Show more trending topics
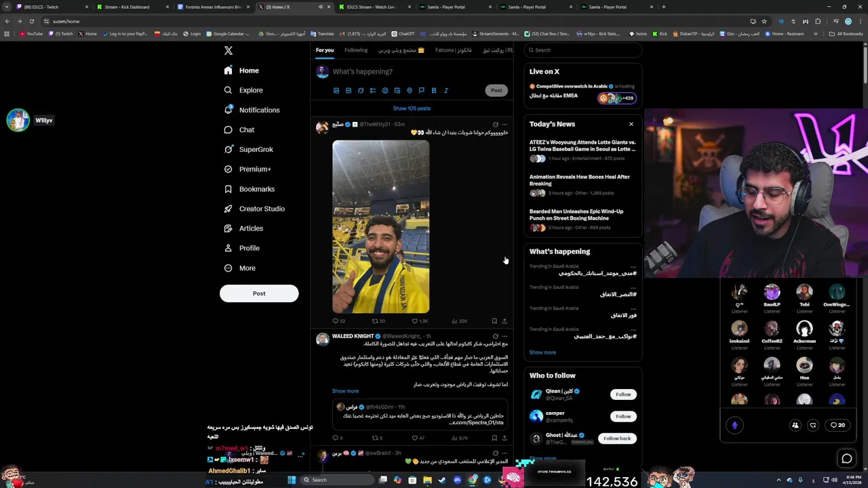 point(542,352)
